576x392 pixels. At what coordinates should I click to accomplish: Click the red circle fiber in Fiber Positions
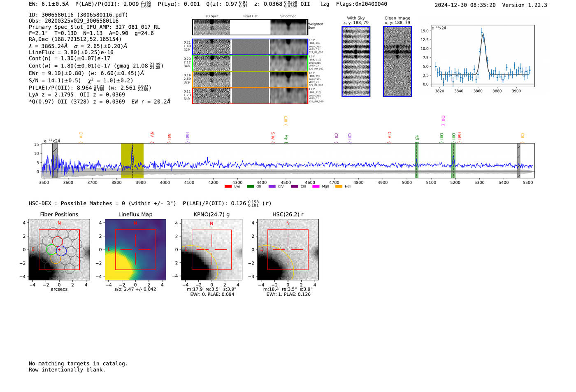58,241
